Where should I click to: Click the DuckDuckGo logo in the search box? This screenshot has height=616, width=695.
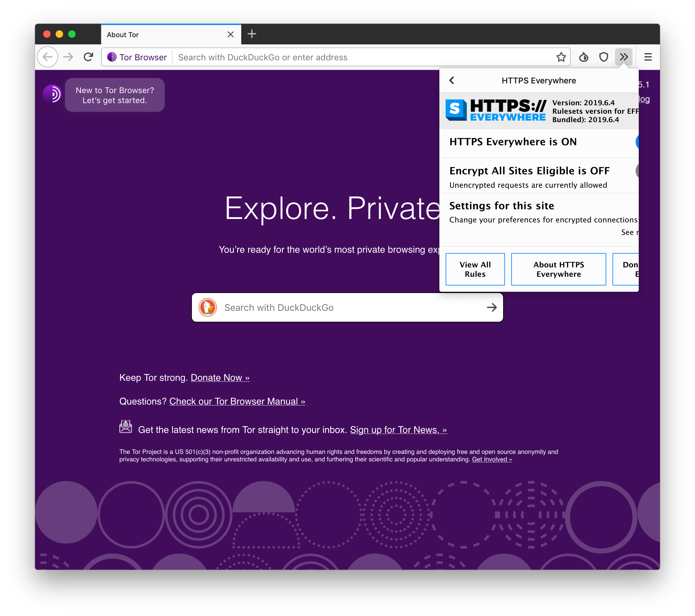click(208, 307)
